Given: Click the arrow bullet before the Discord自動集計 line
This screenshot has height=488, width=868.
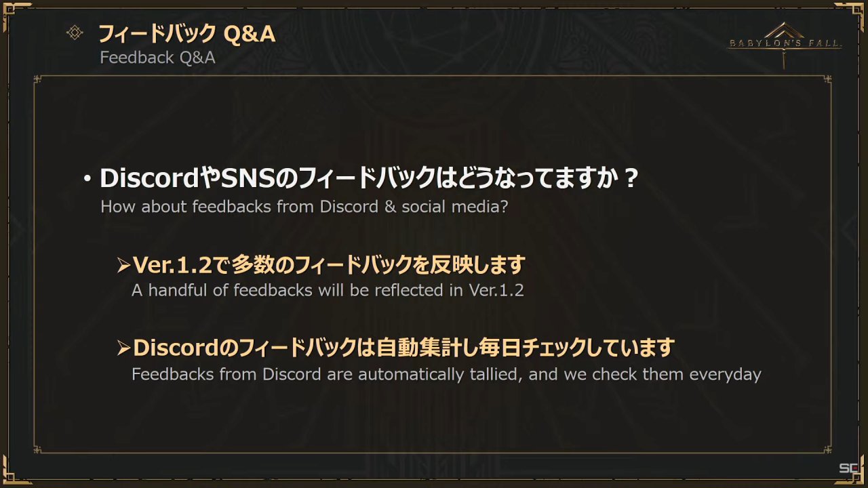Looking at the screenshot, I should [123, 349].
